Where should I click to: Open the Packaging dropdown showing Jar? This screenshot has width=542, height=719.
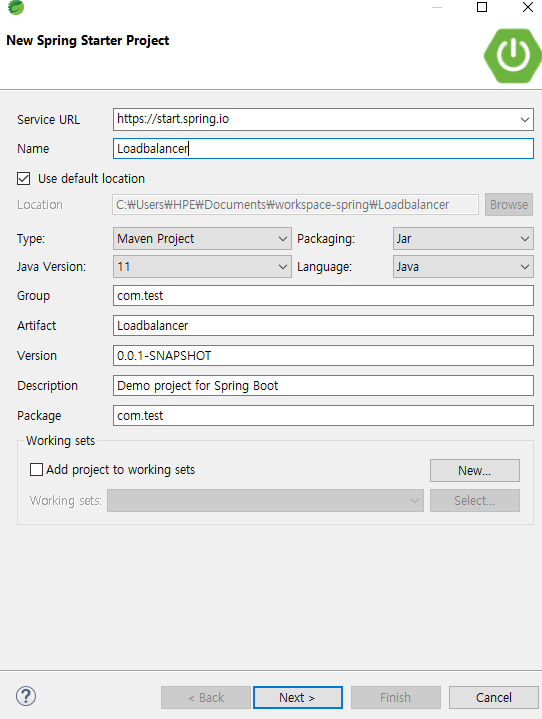pos(463,239)
